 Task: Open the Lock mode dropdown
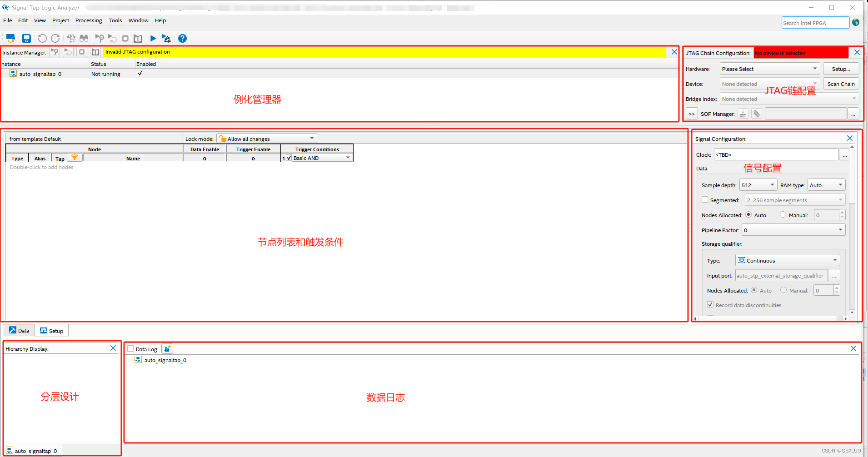point(266,139)
